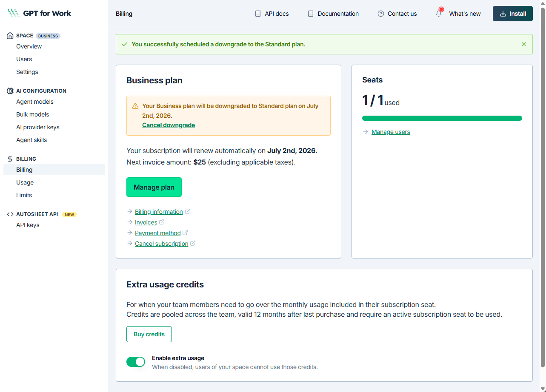Click the Business plan heading
Screen dimensions: 546x392
coord(154,80)
